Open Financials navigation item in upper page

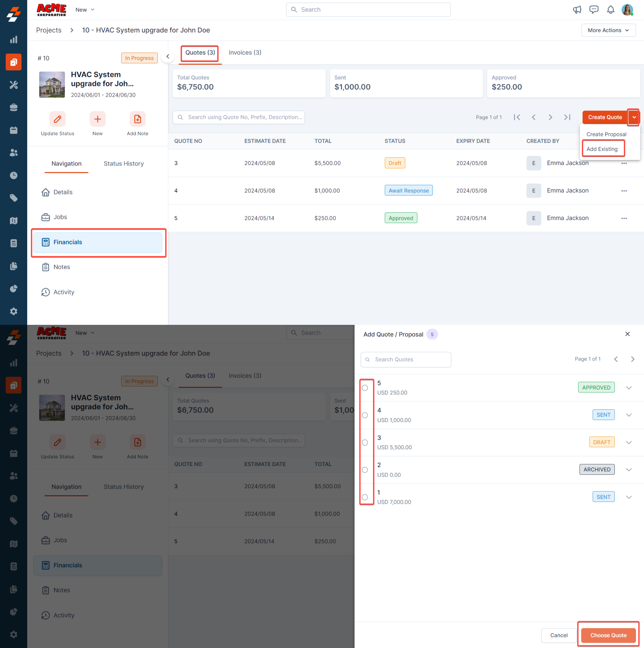[x=98, y=242]
